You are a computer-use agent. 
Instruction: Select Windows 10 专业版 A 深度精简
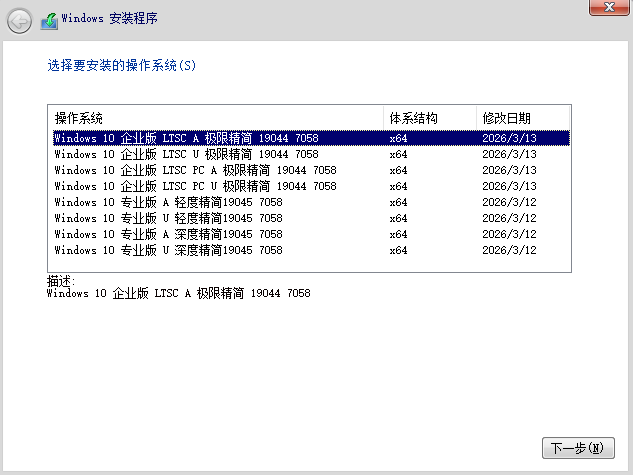(x=168, y=234)
